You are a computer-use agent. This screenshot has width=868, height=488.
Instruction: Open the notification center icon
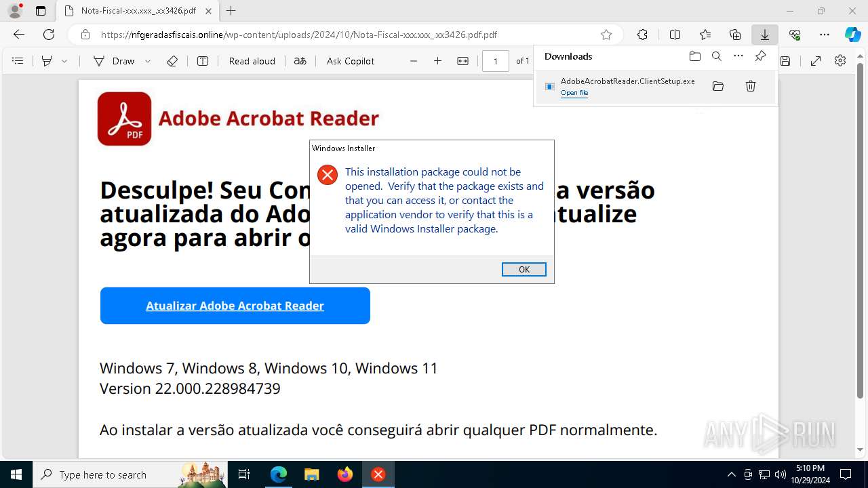point(846,474)
